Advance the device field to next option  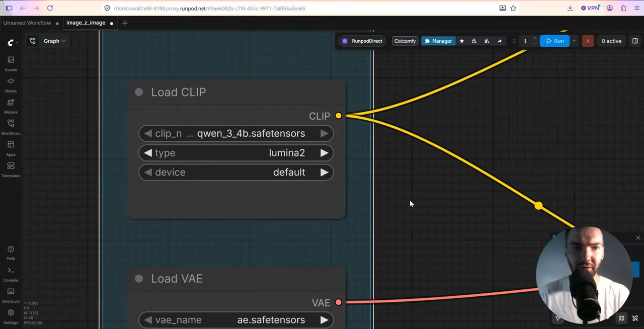pos(324,172)
